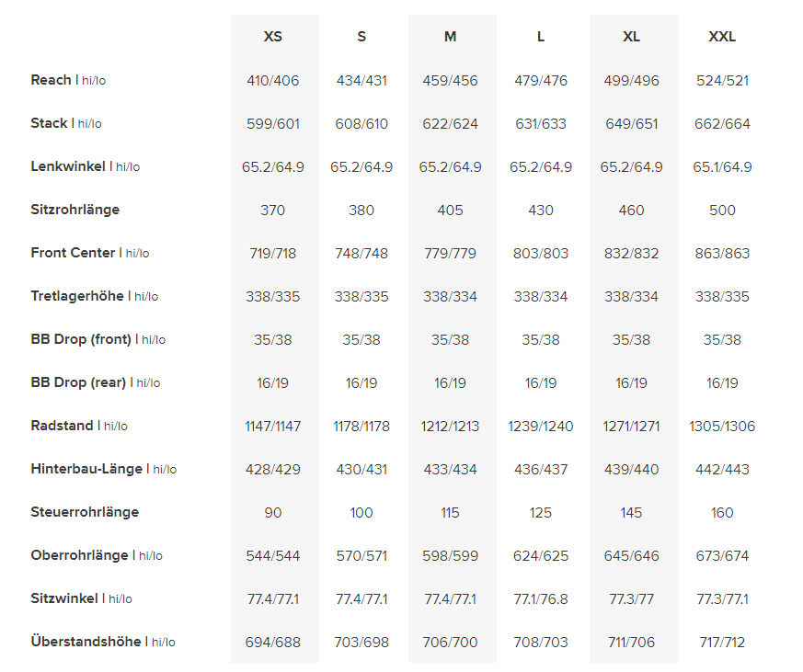This screenshot has height=672, width=803.
Task: Select the Tretlagerhöhe row label
Action: 77,296
